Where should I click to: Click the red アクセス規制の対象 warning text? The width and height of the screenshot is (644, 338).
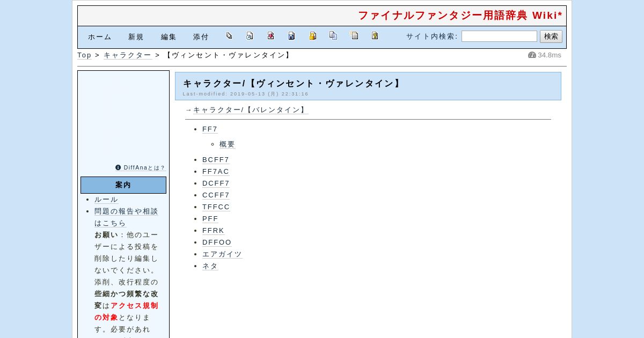coord(126,312)
